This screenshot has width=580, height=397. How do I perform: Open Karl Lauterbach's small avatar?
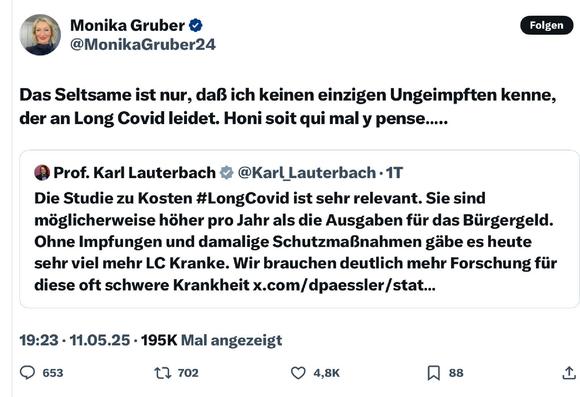(x=42, y=172)
